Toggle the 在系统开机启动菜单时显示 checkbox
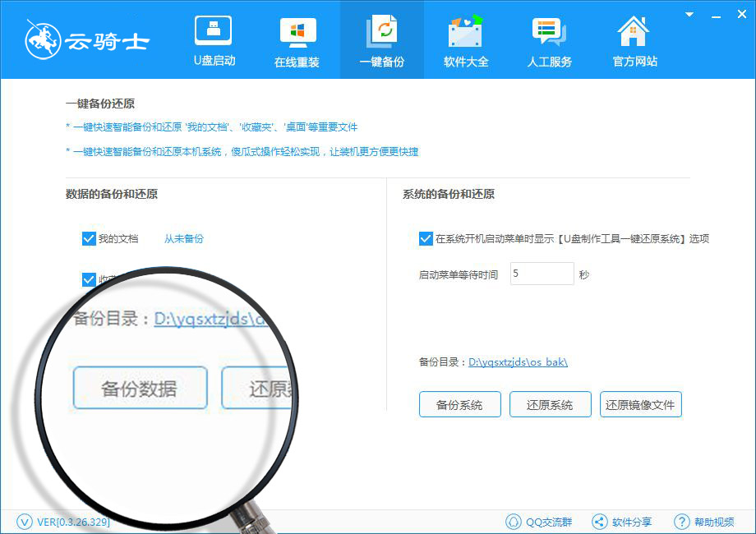Image resolution: width=756 pixels, height=534 pixels. [x=426, y=238]
